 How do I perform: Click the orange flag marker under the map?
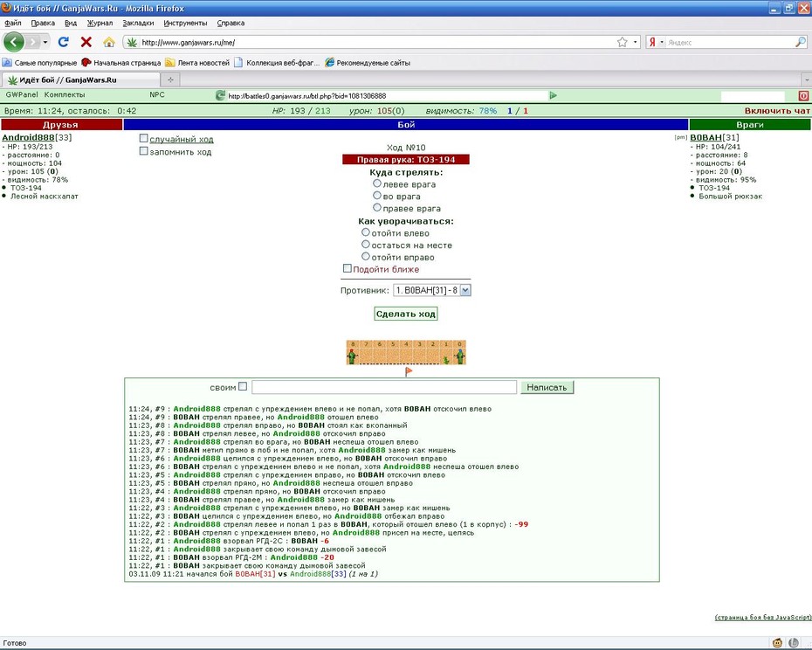[x=409, y=371]
